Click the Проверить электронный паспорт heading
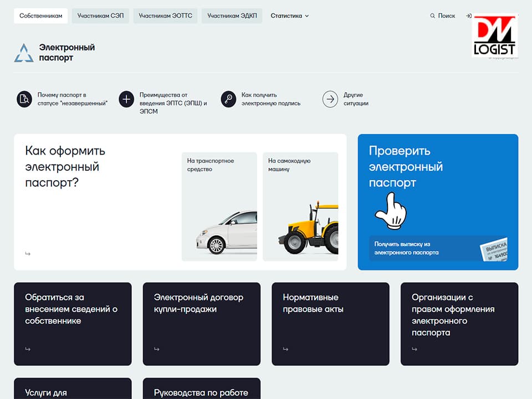The height and width of the screenshot is (399, 532). click(x=406, y=167)
